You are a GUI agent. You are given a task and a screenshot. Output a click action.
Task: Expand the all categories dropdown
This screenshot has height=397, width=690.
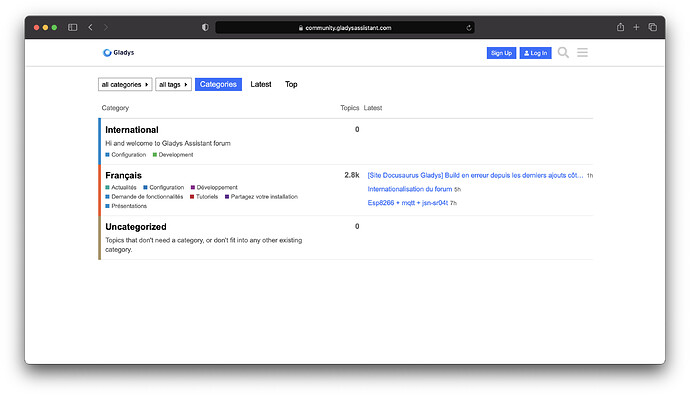[x=125, y=85]
